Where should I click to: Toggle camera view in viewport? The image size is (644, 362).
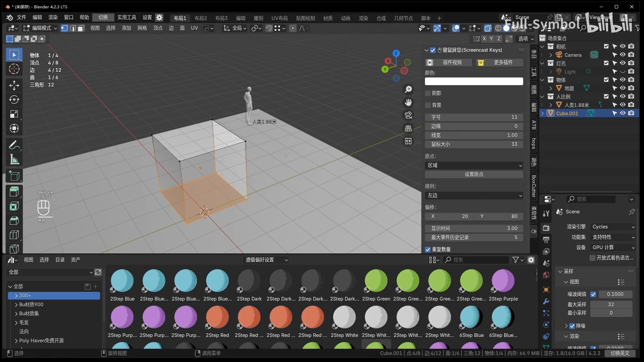408,115
